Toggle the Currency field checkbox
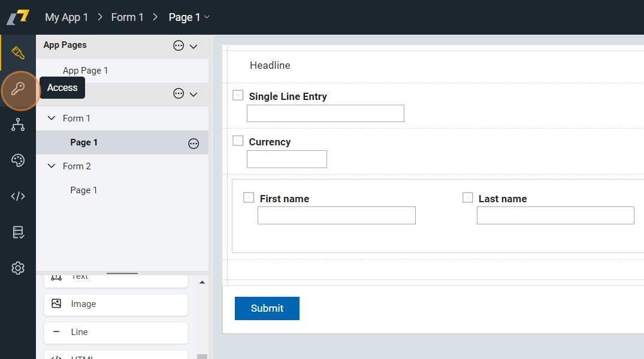Screen dimensions: 644x359 (238, 141)
